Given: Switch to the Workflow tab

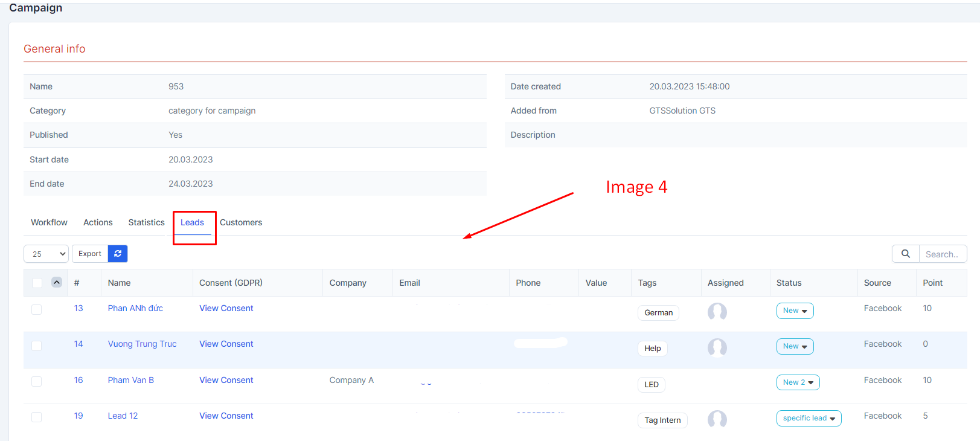Looking at the screenshot, I should [49, 222].
